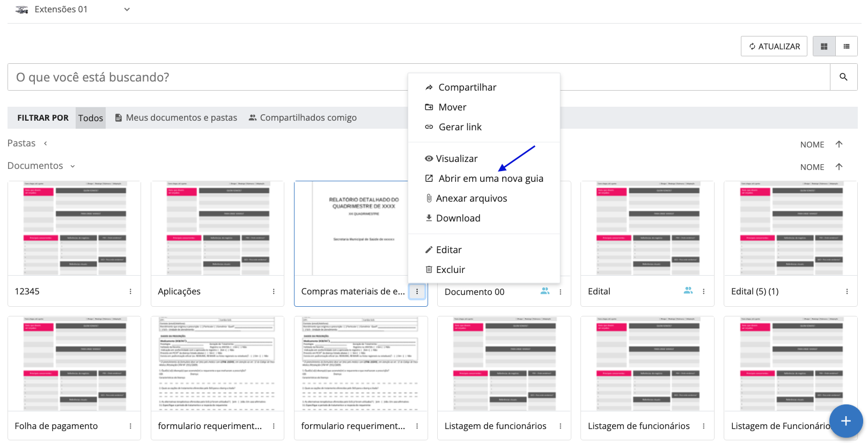Switch to list view layout
The width and height of the screenshot is (868, 443).
pos(847,47)
